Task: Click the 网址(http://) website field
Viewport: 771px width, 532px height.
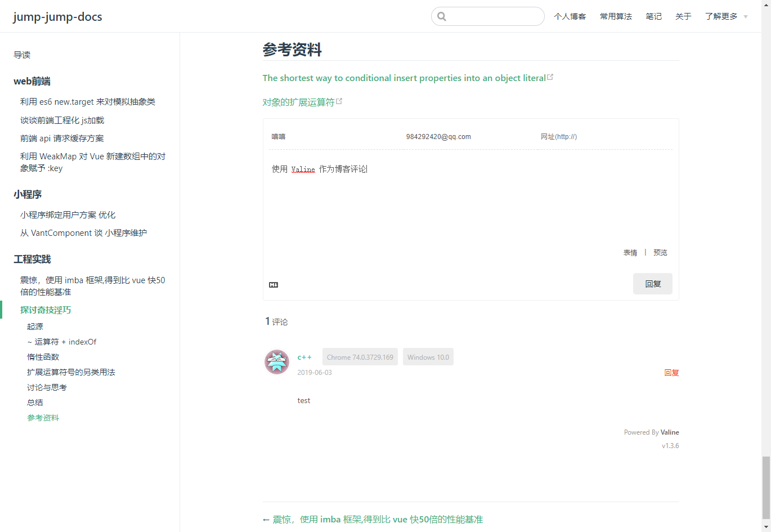Action: click(x=605, y=137)
